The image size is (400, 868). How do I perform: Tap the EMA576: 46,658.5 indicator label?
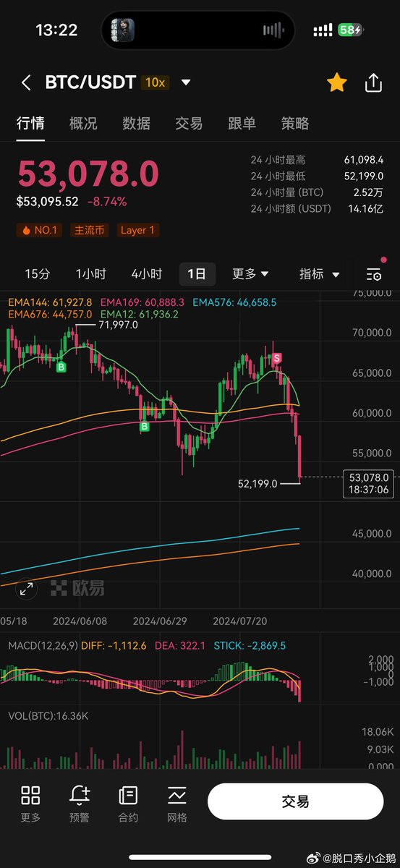(x=234, y=302)
